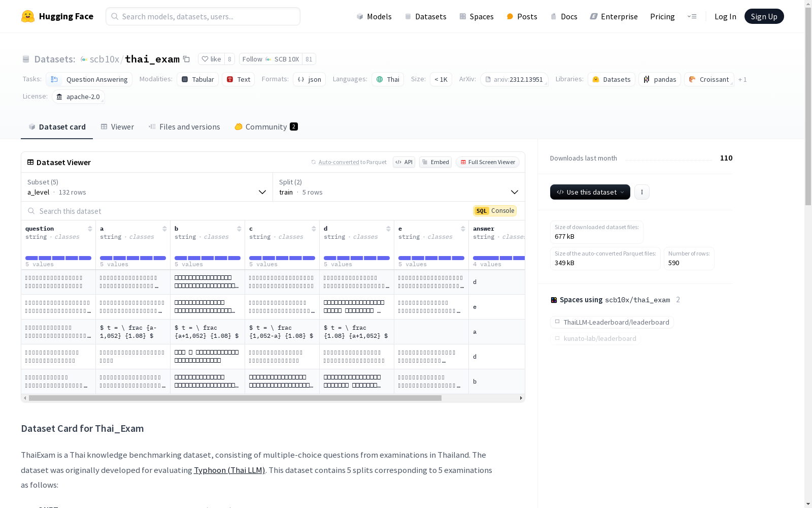This screenshot has height=508, width=812.
Task: Expand the Subset a_level dropdown
Action: coord(147,187)
